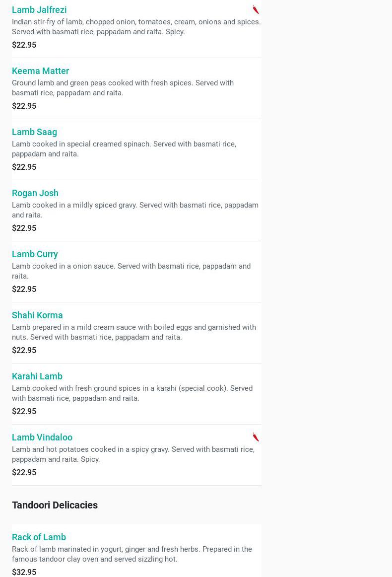The width and height of the screenshot is (392, 577).
Task: Choose the Rogan Josh dish
Action: (x=35, y=193)
